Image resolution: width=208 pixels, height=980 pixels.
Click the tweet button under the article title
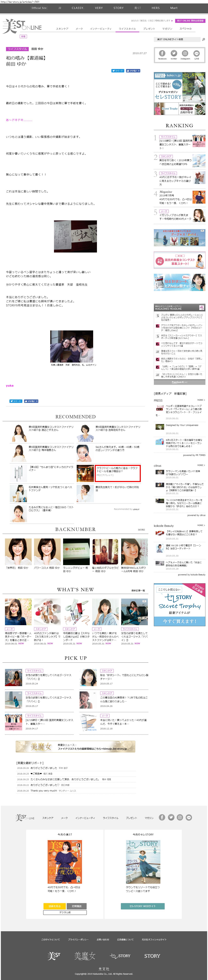point(118,71)
